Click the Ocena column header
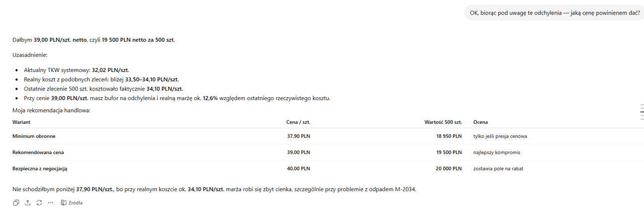This screenshot has height=216, width=644. pyautogui.click(x=480, y=122)
